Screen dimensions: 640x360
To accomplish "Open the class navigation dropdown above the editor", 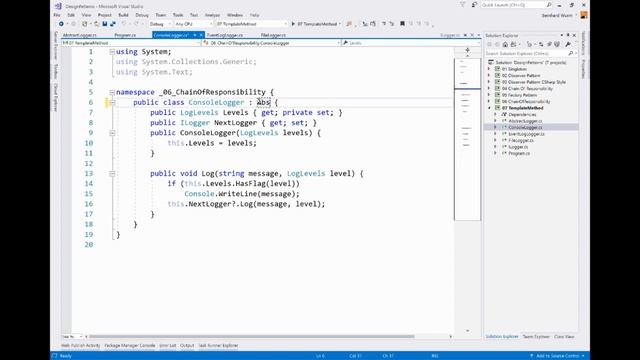I will coord(271,43).
